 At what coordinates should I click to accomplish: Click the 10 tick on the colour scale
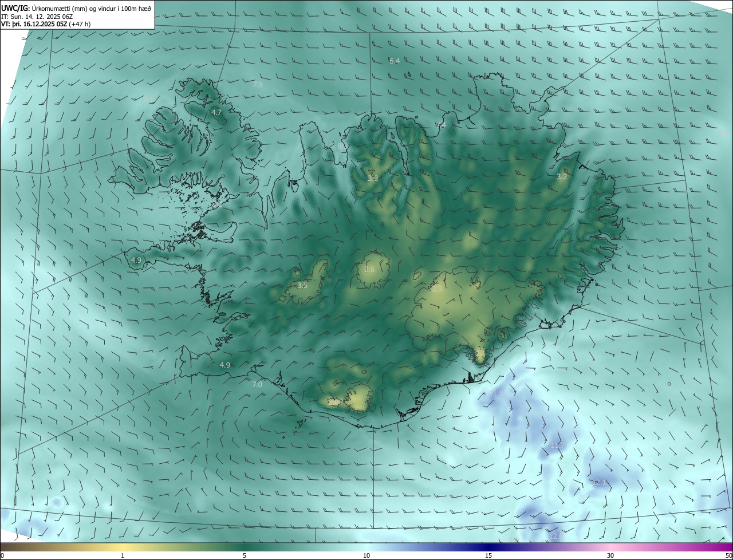coord(366,555)
